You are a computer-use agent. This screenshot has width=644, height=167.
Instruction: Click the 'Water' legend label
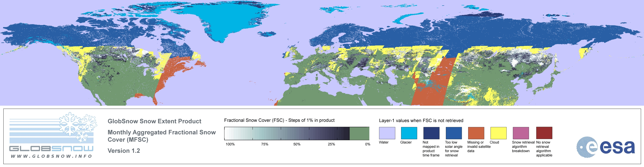[384, 142]
